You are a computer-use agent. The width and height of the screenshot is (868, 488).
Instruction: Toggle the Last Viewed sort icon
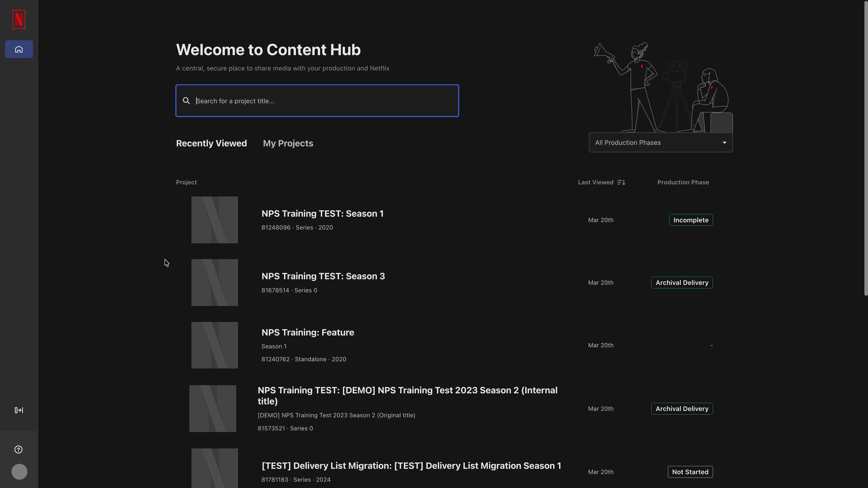(621, 183)
